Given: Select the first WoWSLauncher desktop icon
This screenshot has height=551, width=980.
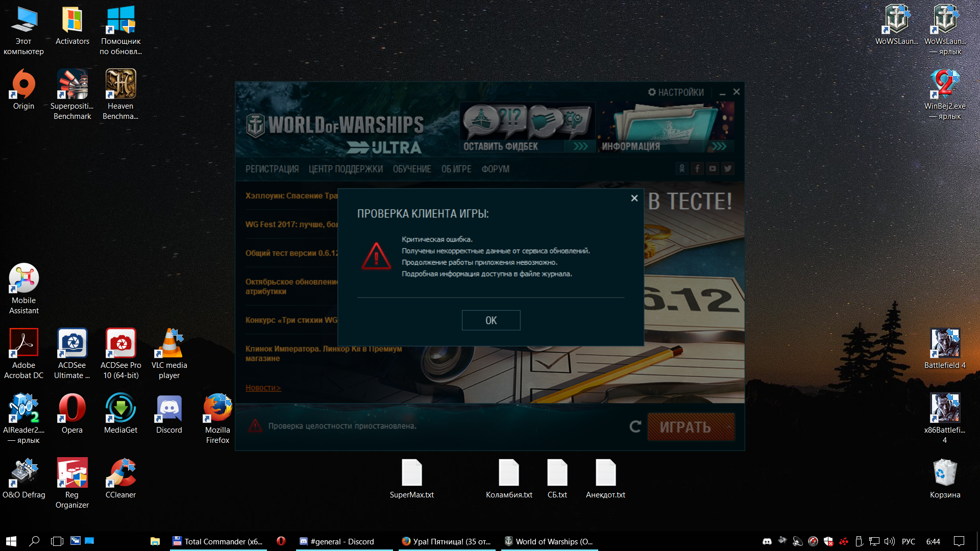Looking at the screenshot, I should [897, 26].
